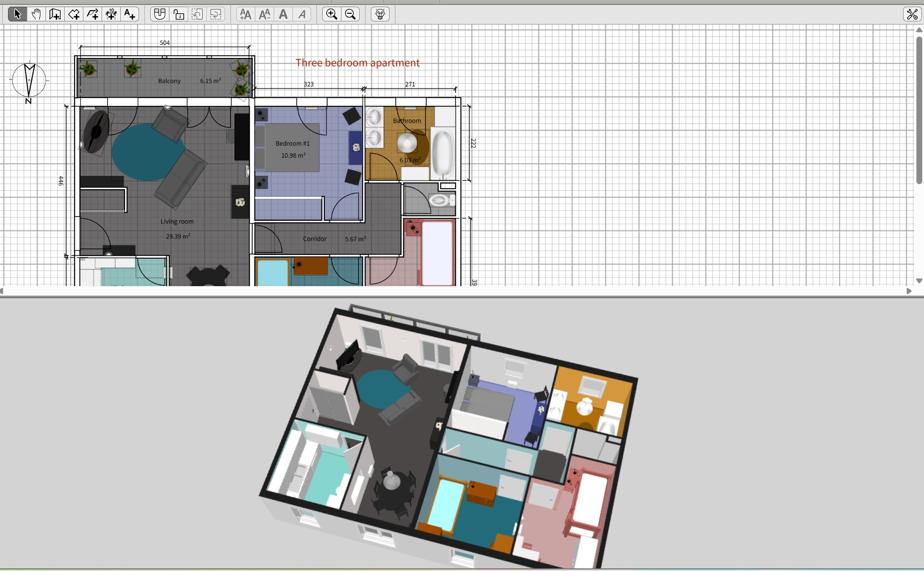Image resolution: width=924 pixels, height=571 pixels.
Task: Click the decrease text size icon
Action: (264, 14)
